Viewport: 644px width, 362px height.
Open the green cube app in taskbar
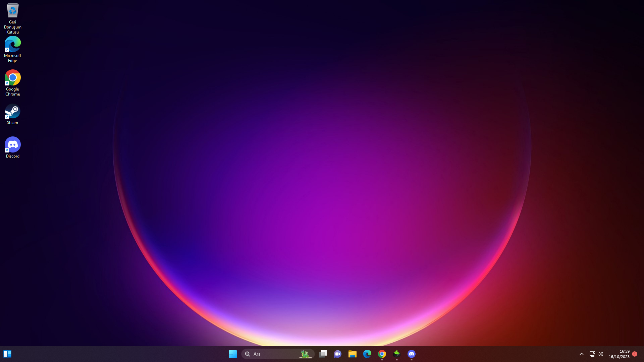click(x=397, y=354)
